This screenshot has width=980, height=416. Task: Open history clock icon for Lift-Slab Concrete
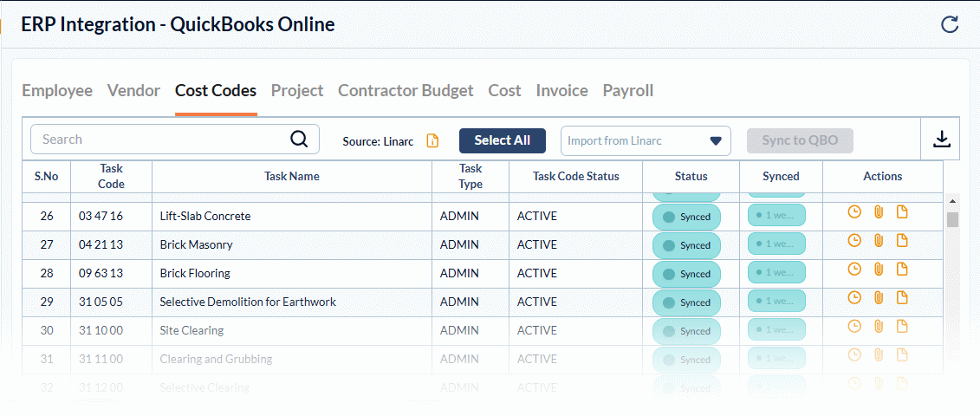point(854,212)
